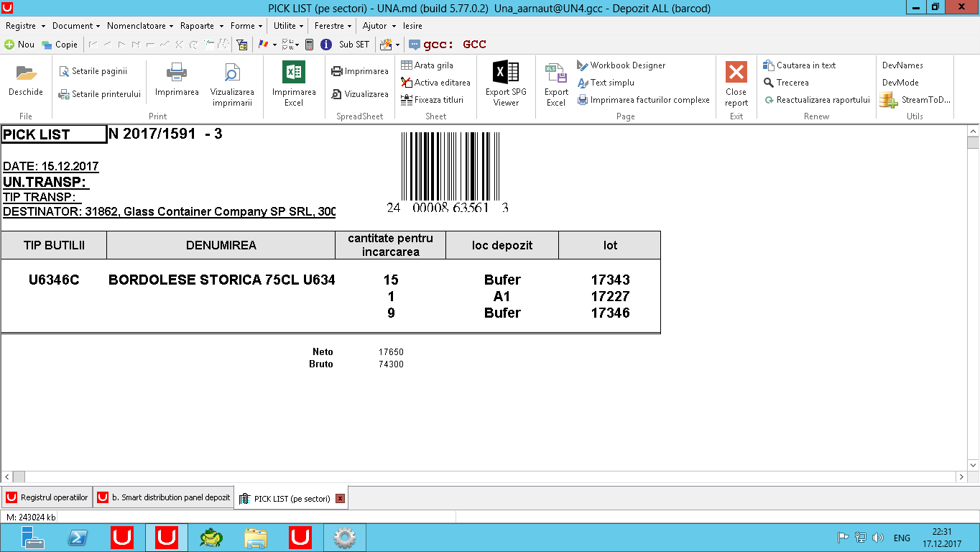Screen dimensions: 980x552
Task: Choose Text simplu option
Action: tap(606, 83)
